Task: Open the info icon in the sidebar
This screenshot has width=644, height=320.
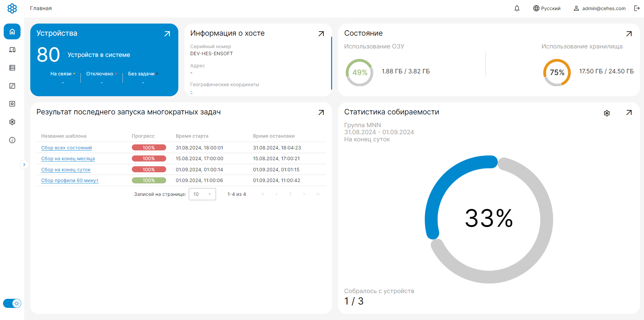Action: tap(12, 140)
